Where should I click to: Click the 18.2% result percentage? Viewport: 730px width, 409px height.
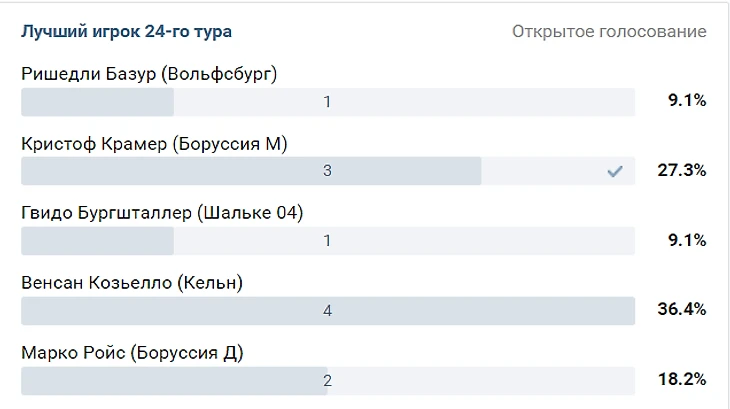coord(682,380)
